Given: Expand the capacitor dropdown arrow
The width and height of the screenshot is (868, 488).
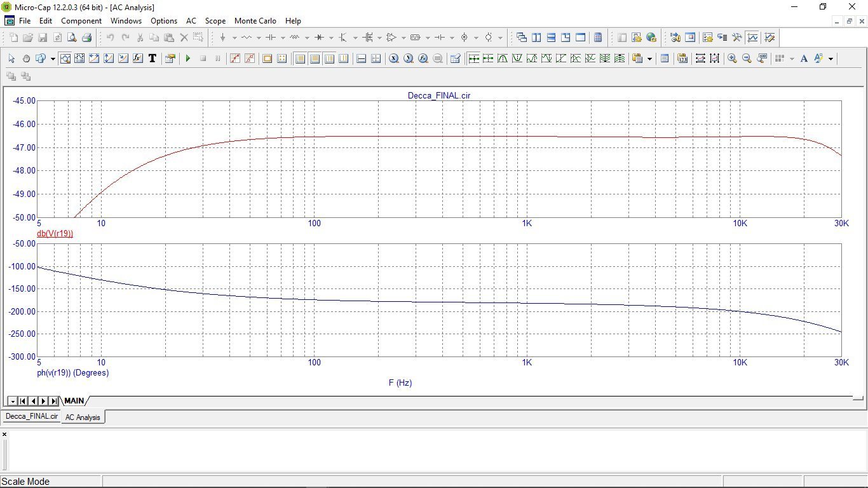Looking at the screenshot, I should [283, 37].
